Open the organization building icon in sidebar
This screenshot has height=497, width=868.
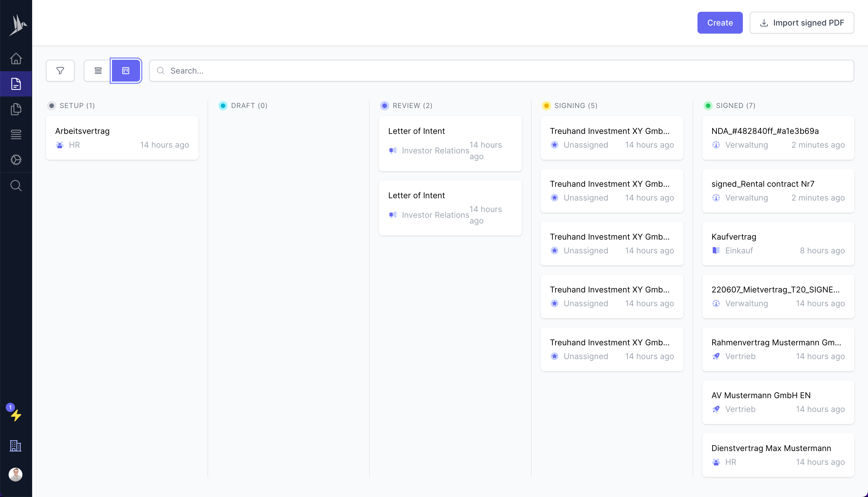[16, 446]
